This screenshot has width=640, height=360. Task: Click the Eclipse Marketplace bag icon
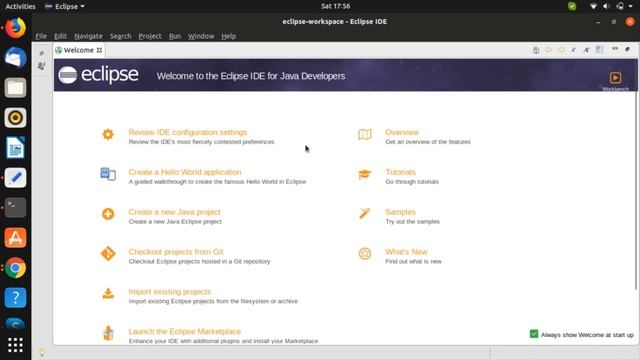coord(108,333)
